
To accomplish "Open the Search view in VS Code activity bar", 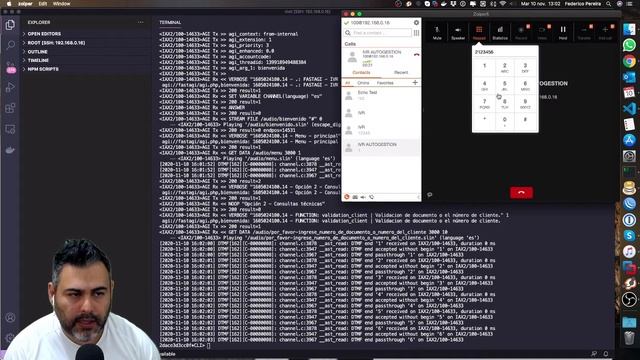I will click(x=10, y=45).
